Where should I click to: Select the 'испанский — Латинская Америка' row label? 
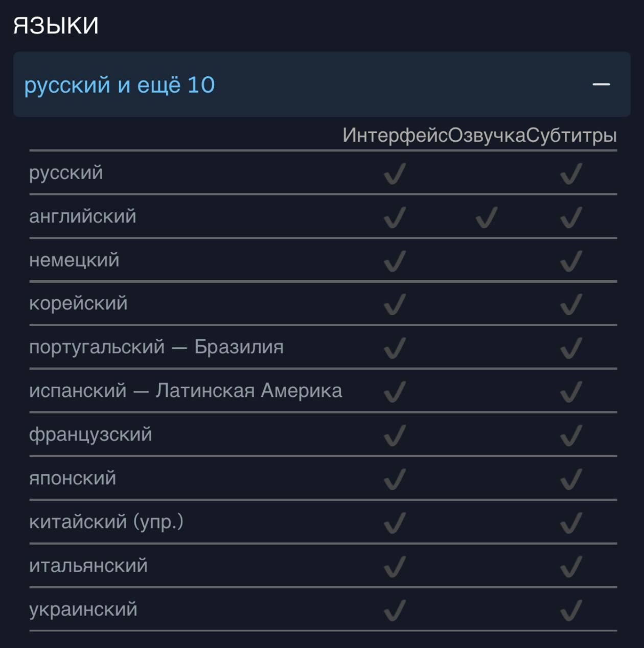pyautogui.click(x=186, y=391)
